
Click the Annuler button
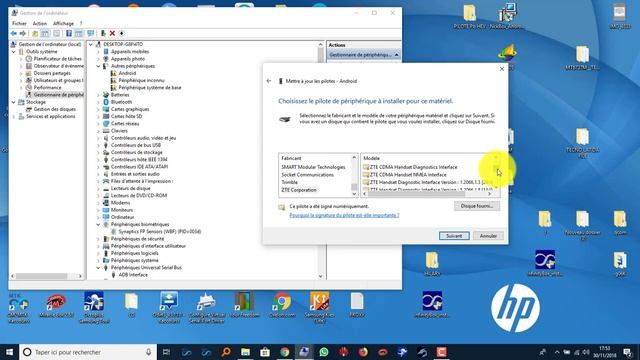(488, 236)
